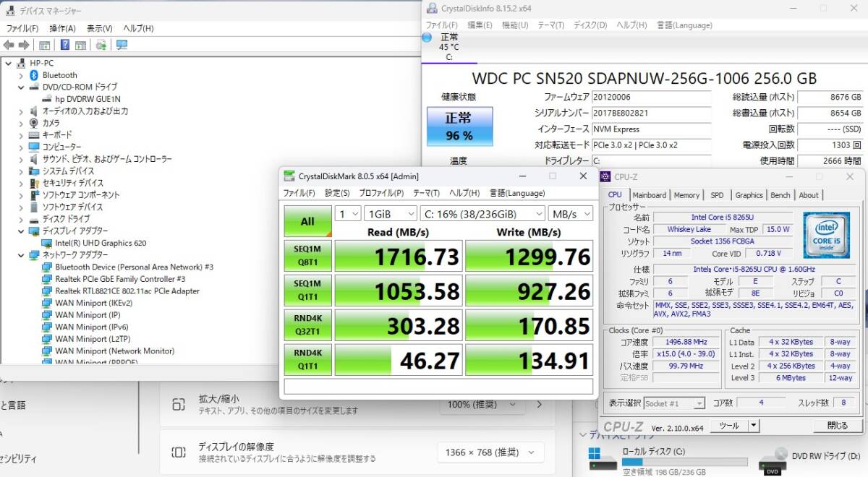
Task: Click the CPU-Z title bar chip icon
Action: click(x=606, y=176)
